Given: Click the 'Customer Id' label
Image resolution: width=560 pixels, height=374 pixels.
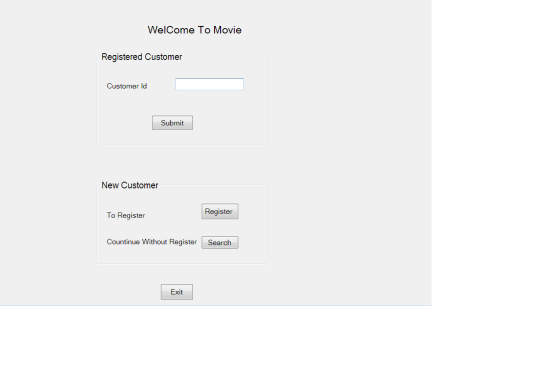Looking at the screenshot, I should (x=127, y=86).
